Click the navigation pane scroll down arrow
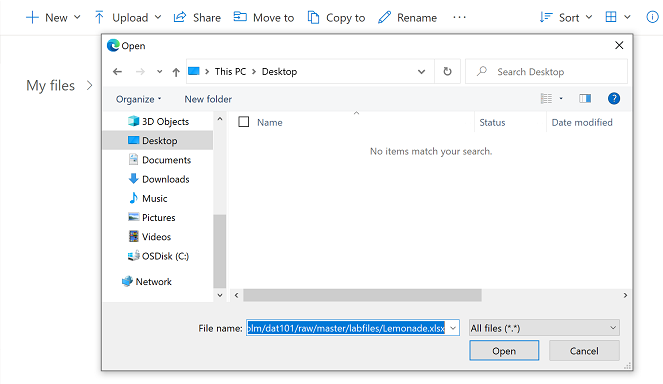Screen dimensions: 663x384 click(220, 295)
